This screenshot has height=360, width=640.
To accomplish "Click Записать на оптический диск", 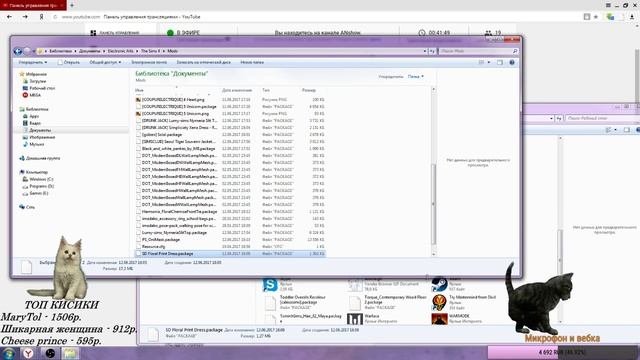I will (x=203, y=62).
